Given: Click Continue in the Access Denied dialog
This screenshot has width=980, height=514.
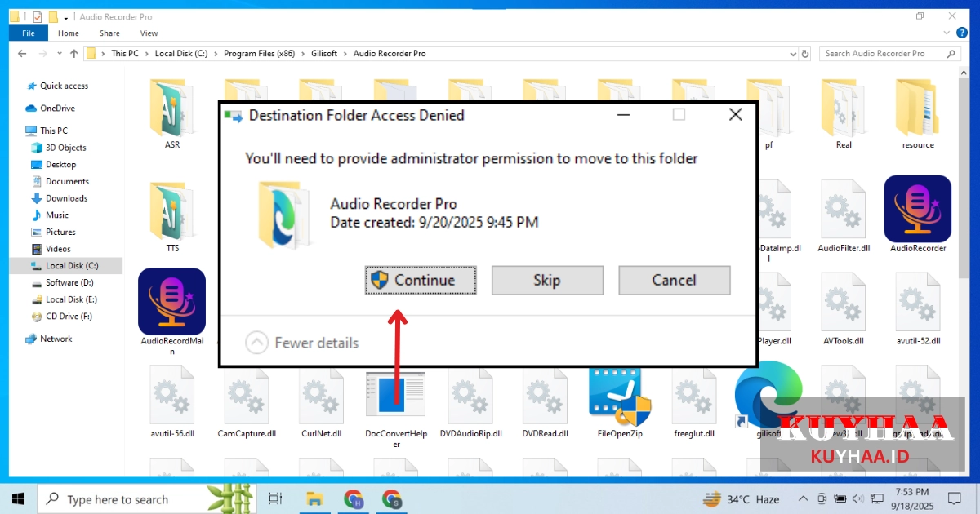Looking at the screenshot, I should [421, 280].
